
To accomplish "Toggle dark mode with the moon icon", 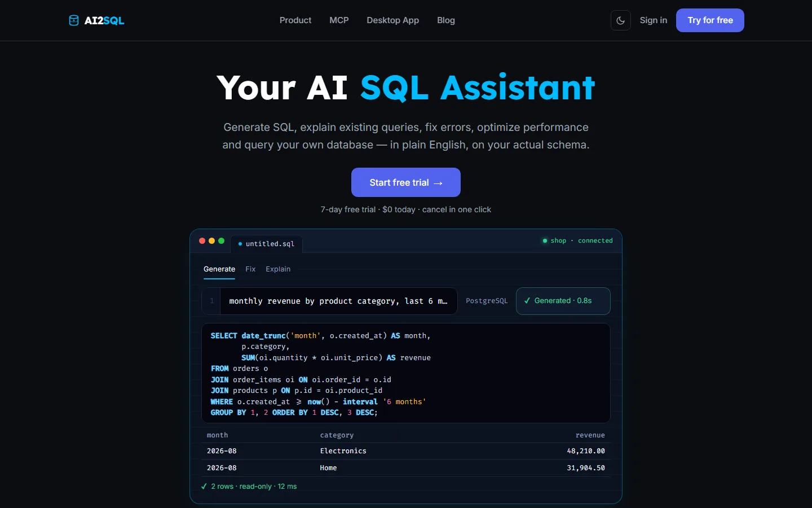I will pos(620,20).
